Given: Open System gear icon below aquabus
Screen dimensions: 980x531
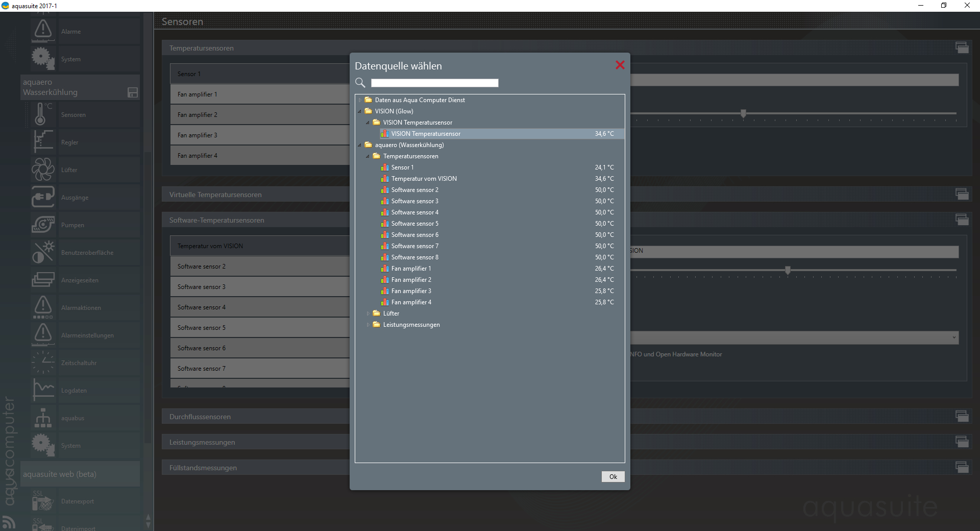Looking at the screenshot, I should click(43, 445).
